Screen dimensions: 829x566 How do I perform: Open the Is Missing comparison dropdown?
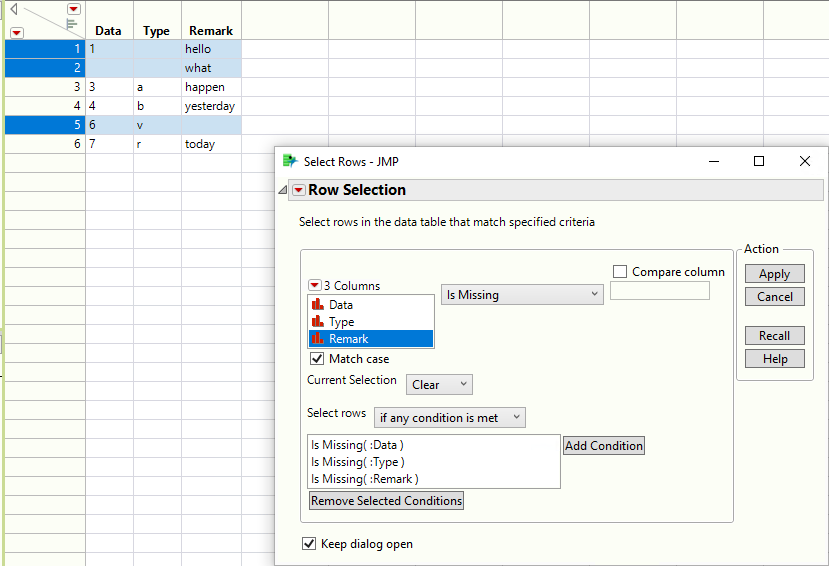522,295
